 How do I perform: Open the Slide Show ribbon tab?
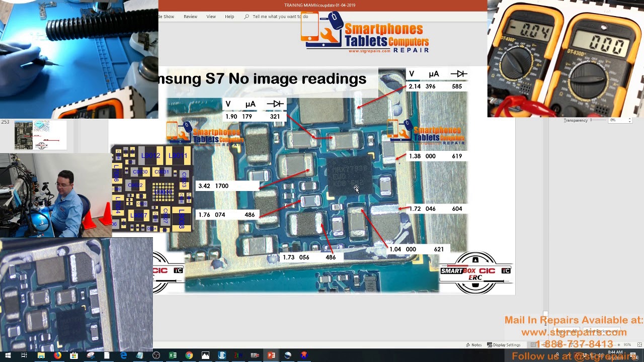pyautogui.click(x=166, y=17)
